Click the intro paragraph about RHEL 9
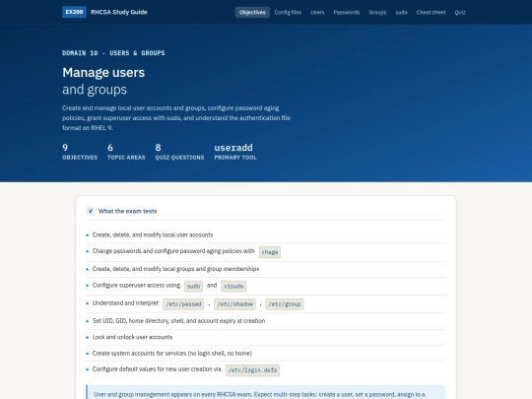The width and height of the screenshot is (532, 399). 176,118
